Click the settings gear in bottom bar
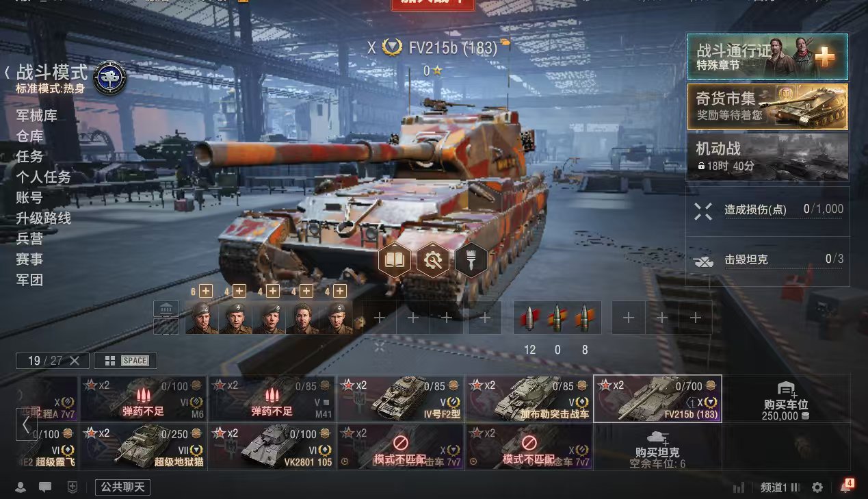This screenshot has width=868, height=499. [817, 487]
